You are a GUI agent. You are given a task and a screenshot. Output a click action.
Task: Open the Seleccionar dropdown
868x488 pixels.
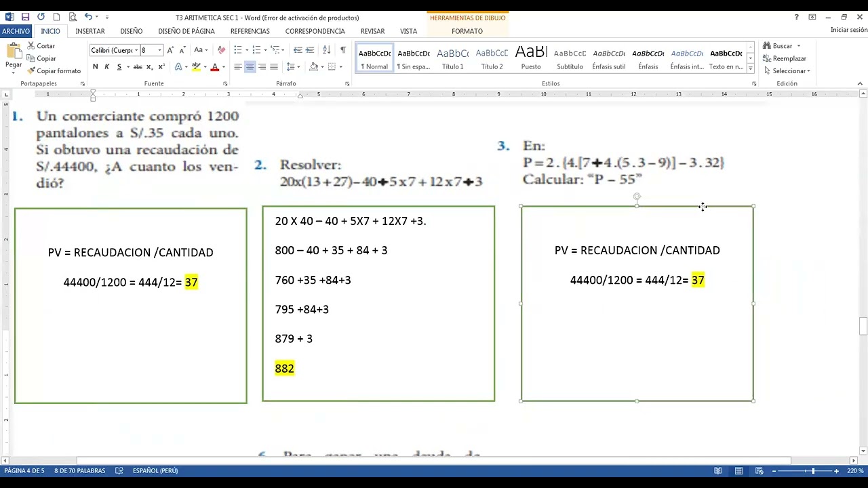point(787,70)
